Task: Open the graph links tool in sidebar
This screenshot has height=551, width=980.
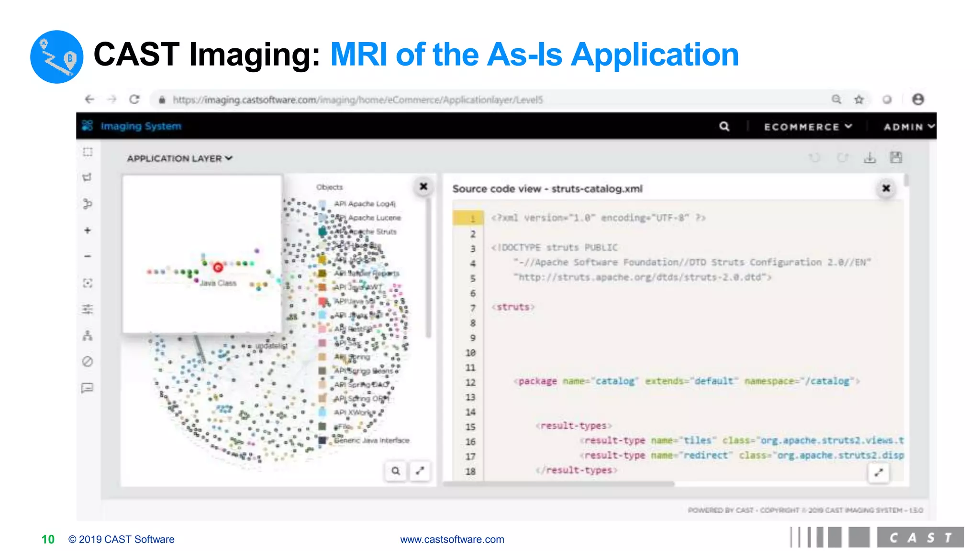Action: pyautogui.click(x=87, y=204)
